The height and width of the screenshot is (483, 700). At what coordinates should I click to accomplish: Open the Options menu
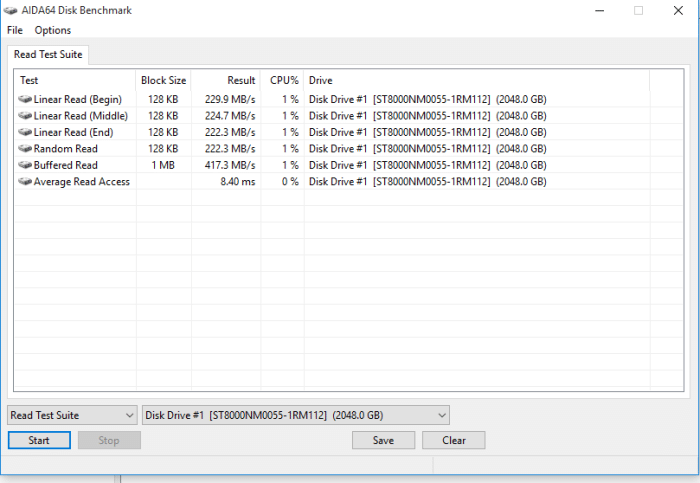point(53,30)
